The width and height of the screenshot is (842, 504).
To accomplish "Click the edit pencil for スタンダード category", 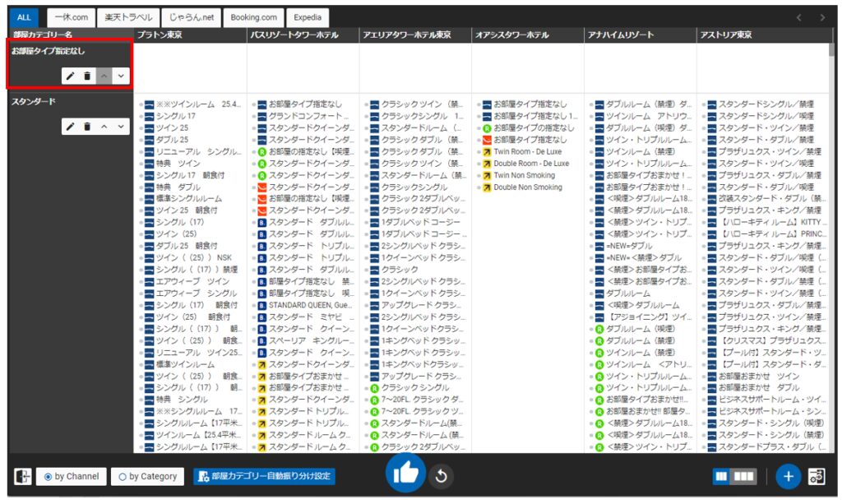I will point(71,127).
